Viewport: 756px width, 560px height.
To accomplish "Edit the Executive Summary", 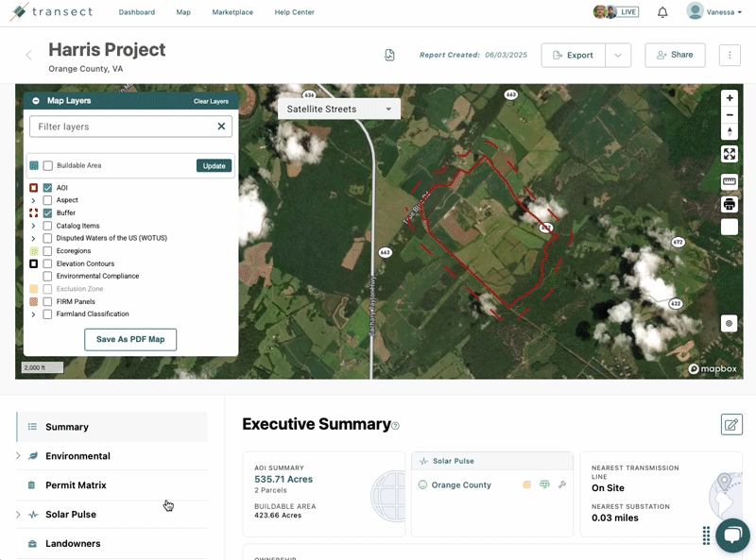I will click(x=730, y=425).
